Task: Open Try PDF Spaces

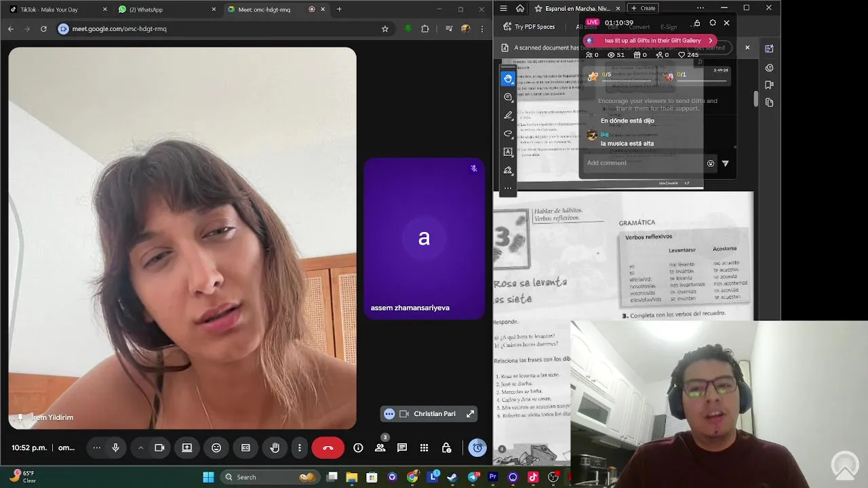Action: coord(530,27)
